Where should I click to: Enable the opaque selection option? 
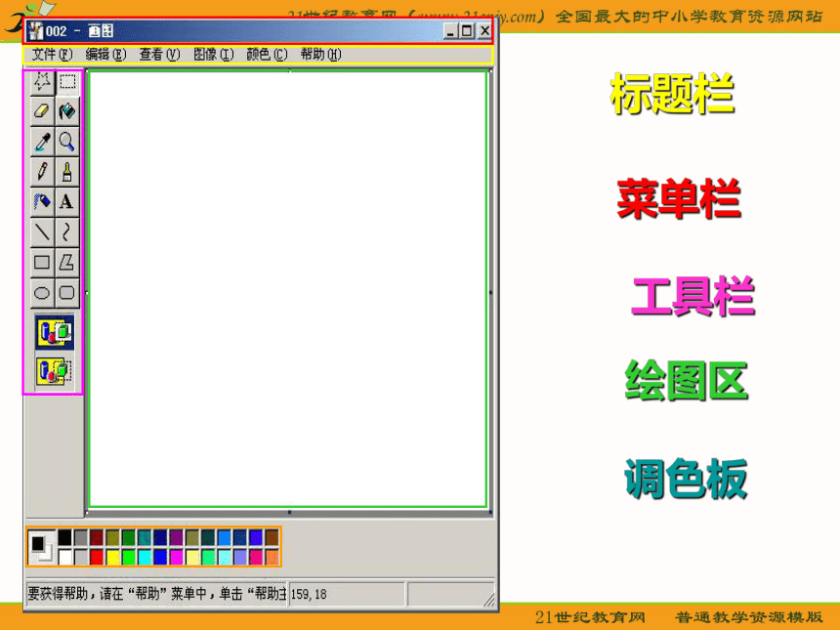[x=55, y=332]
